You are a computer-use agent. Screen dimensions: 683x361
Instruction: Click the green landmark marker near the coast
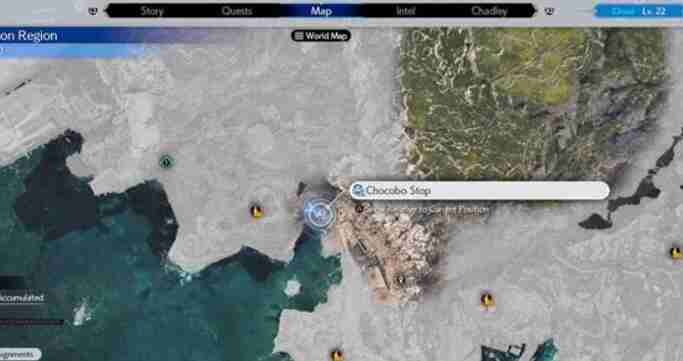click(166, 162)
